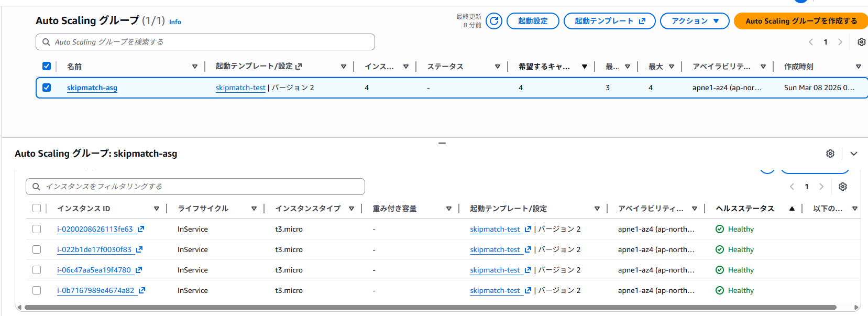
Task: Sort by 名前 column arrow icon
Action: tap(195, 67)
